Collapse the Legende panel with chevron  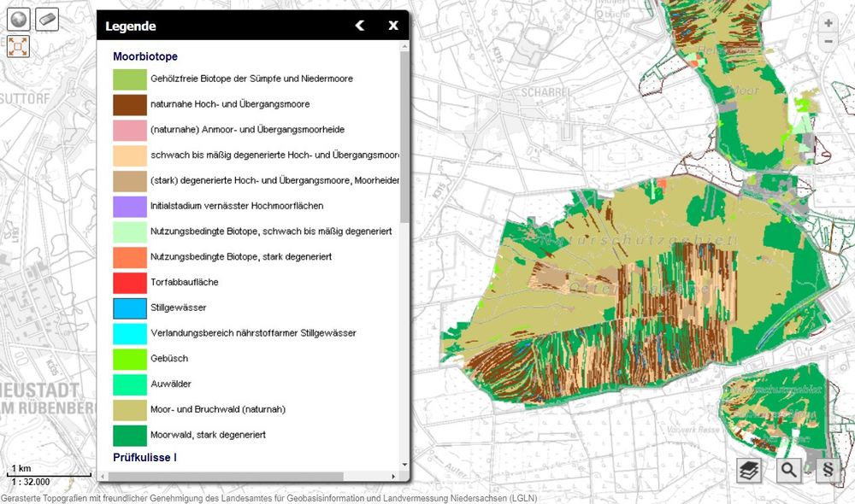pyautogui.click(x=360, y=26)
